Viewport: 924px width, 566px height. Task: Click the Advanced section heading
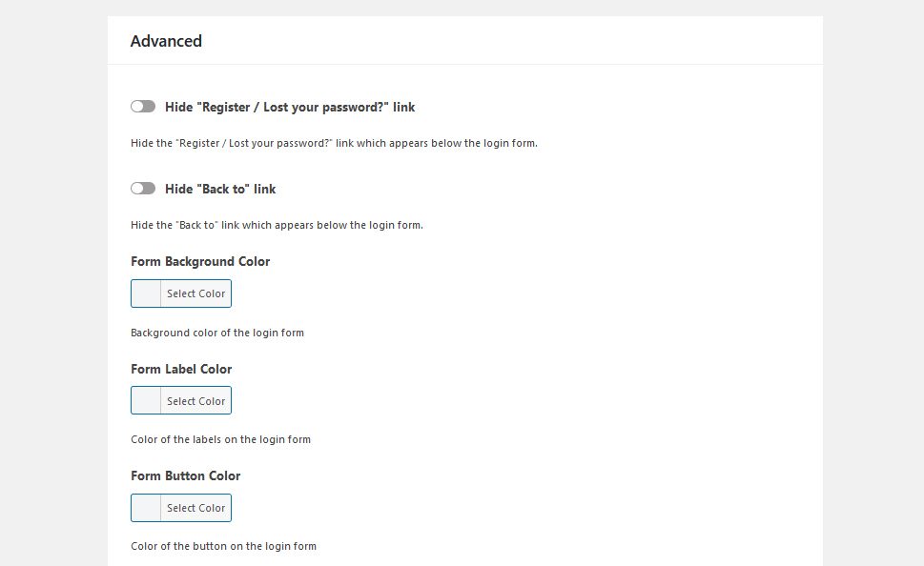pos(166,41)
